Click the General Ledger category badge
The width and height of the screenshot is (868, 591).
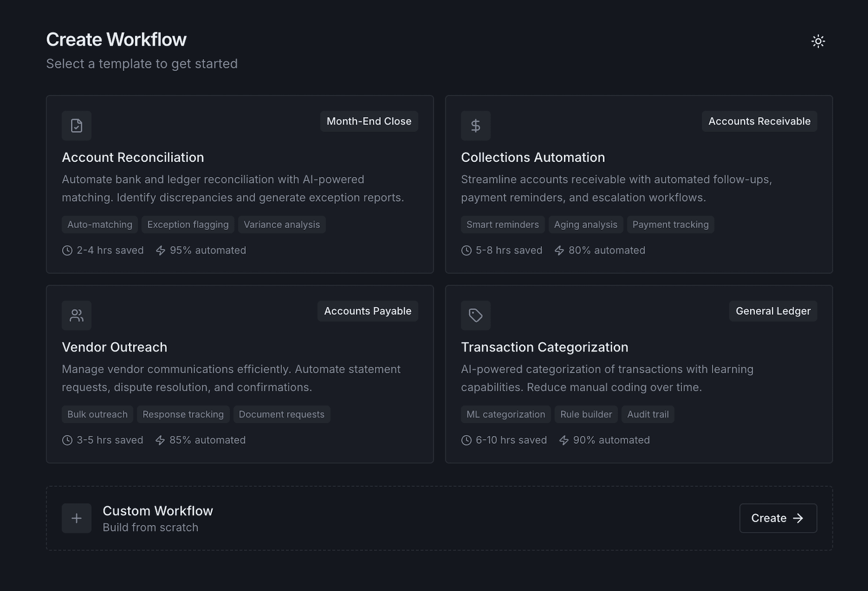point(773,311)
